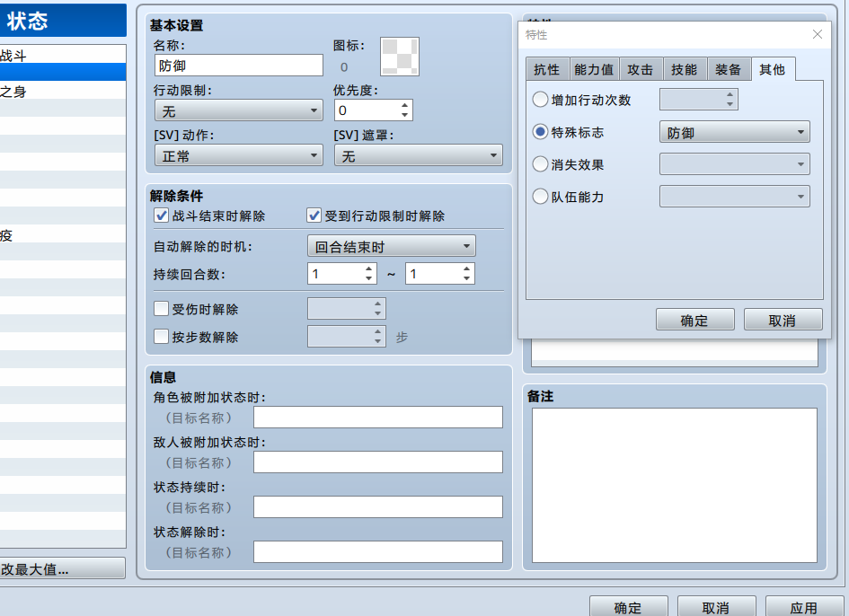Click the 角色被附加状态时 message field

[x=378, y=418]
